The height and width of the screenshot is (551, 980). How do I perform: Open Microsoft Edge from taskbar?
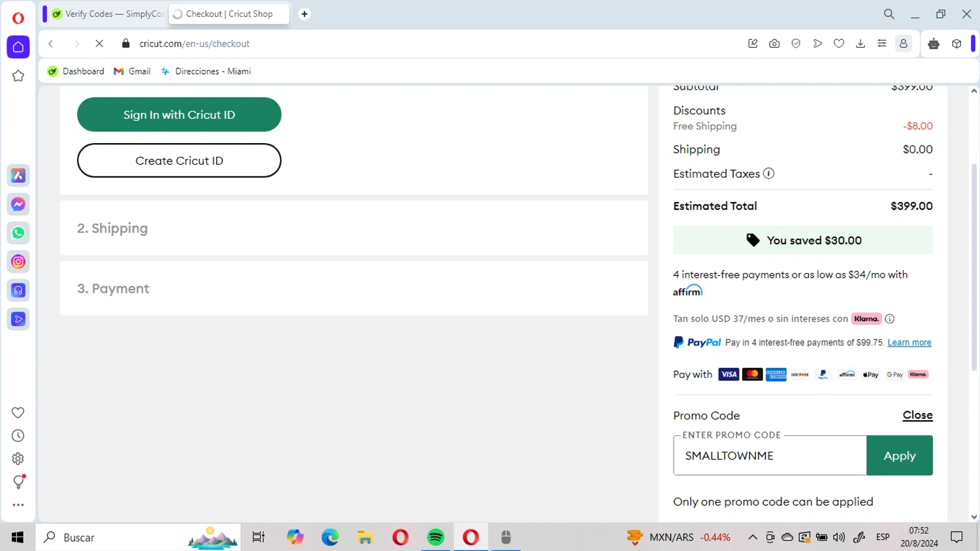(330, 537)
